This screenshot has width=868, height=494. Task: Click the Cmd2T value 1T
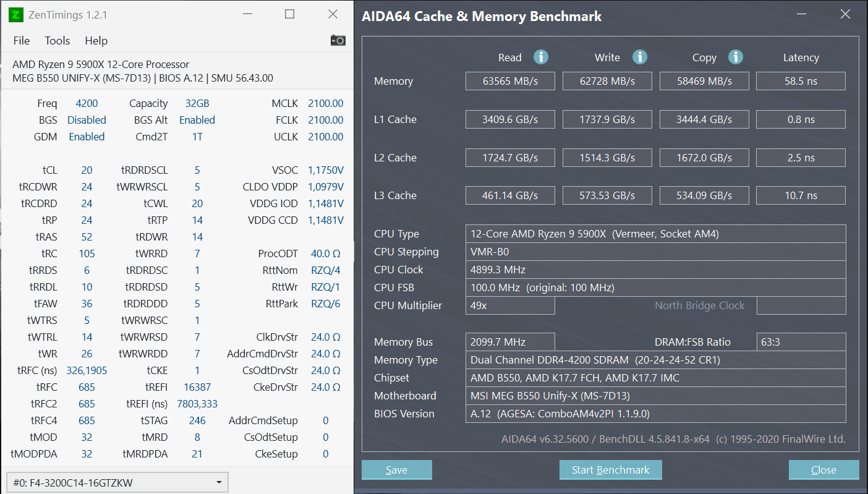pos(197,137)
